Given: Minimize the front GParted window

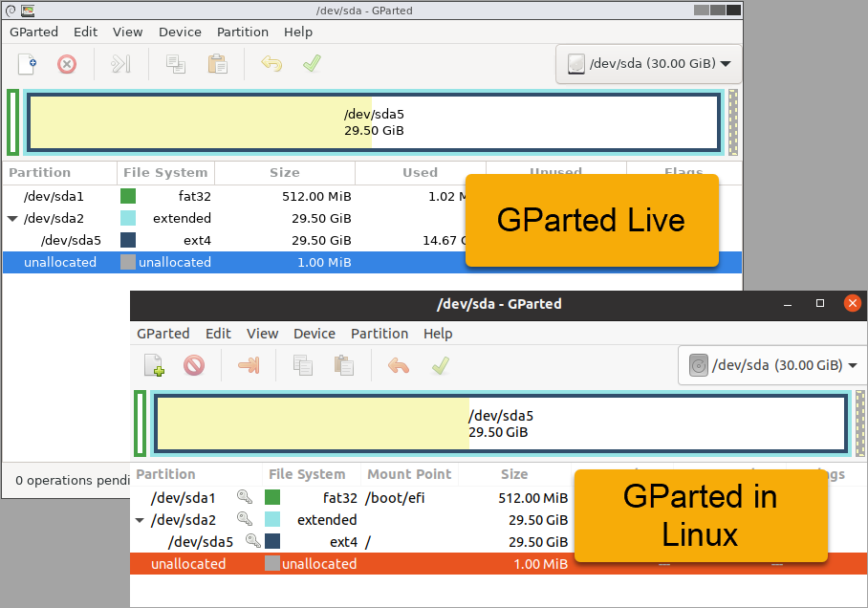Looking at the screenshot, I should coord(788,304).
